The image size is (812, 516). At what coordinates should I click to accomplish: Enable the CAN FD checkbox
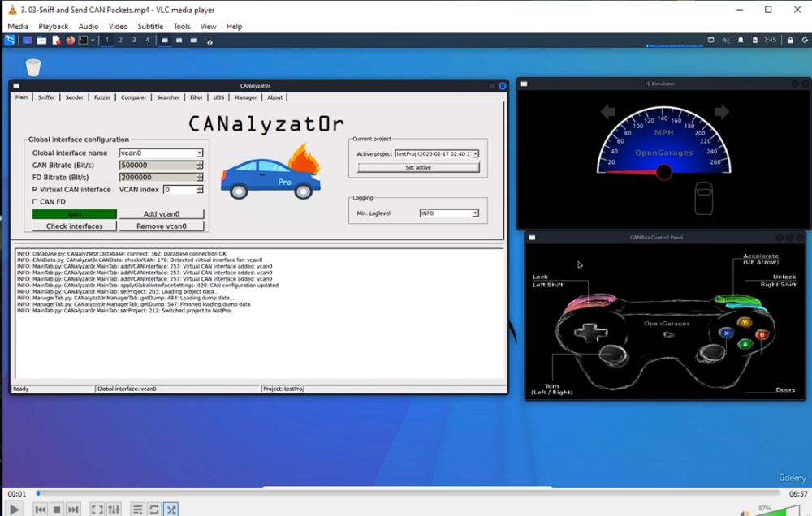point(35,201)
